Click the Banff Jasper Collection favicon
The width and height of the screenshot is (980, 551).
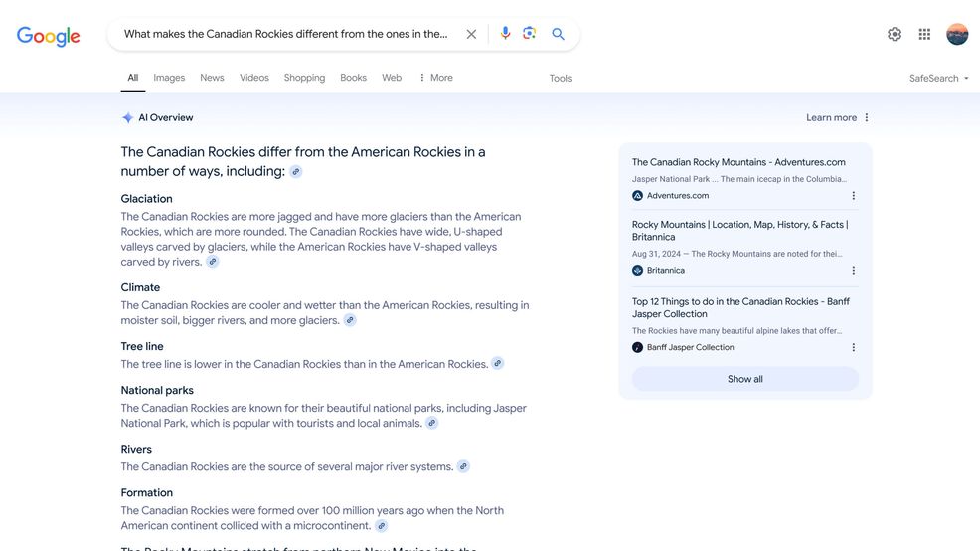coord(637,347)
